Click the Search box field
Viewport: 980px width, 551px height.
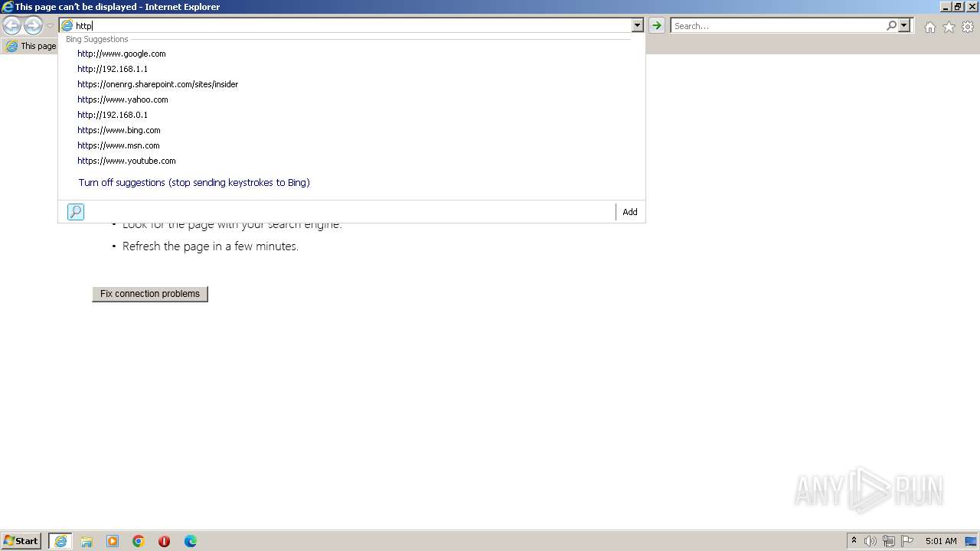pyautogui.click(x=778, y=25)
